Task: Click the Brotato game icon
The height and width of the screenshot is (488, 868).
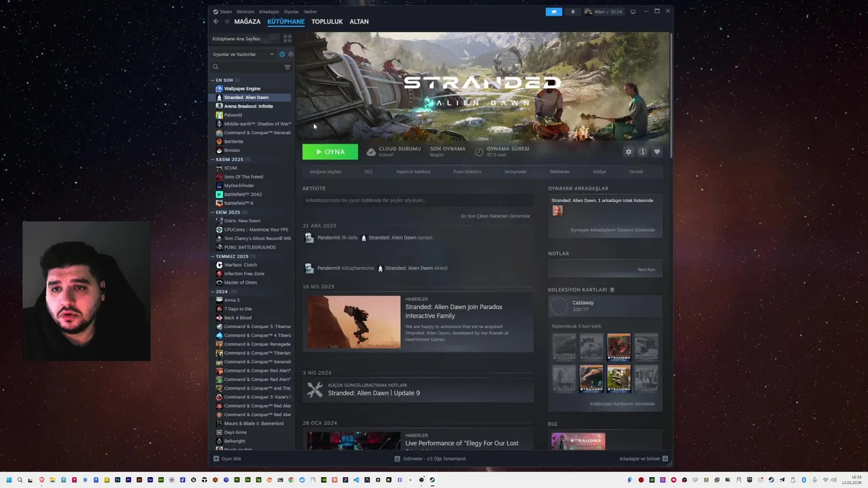Action: pyautogui.click(x=219, y=150)
